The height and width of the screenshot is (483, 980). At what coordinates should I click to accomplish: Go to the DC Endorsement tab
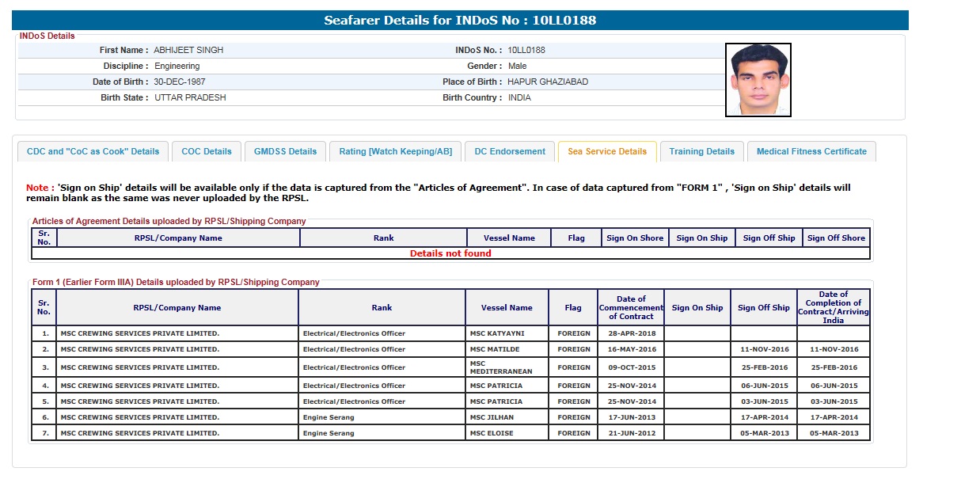point(510,151)
